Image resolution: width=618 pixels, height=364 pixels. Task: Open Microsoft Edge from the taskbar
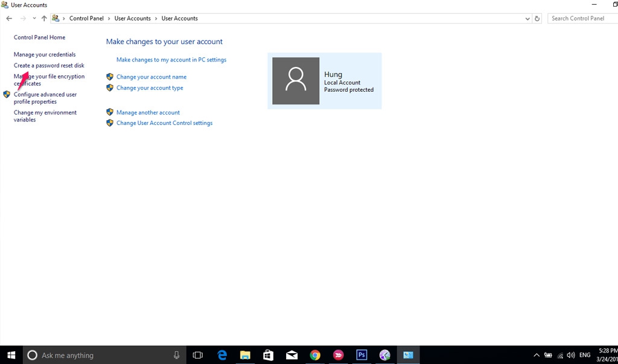[222, 355]
